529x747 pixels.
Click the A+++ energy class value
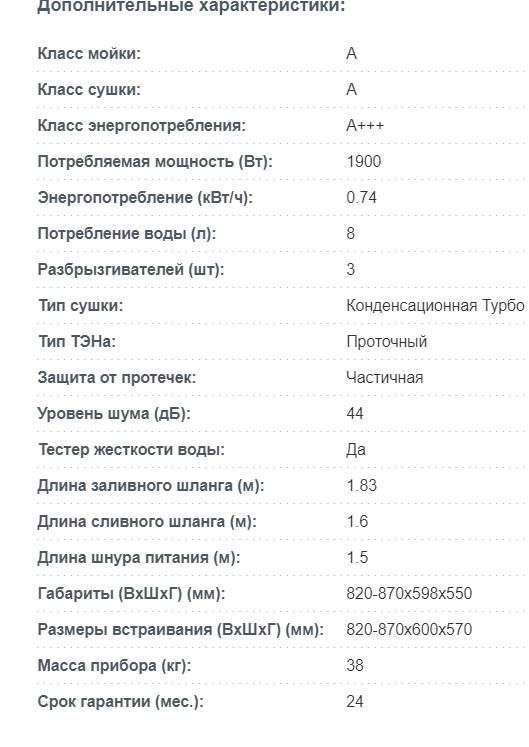coord(365,125)
